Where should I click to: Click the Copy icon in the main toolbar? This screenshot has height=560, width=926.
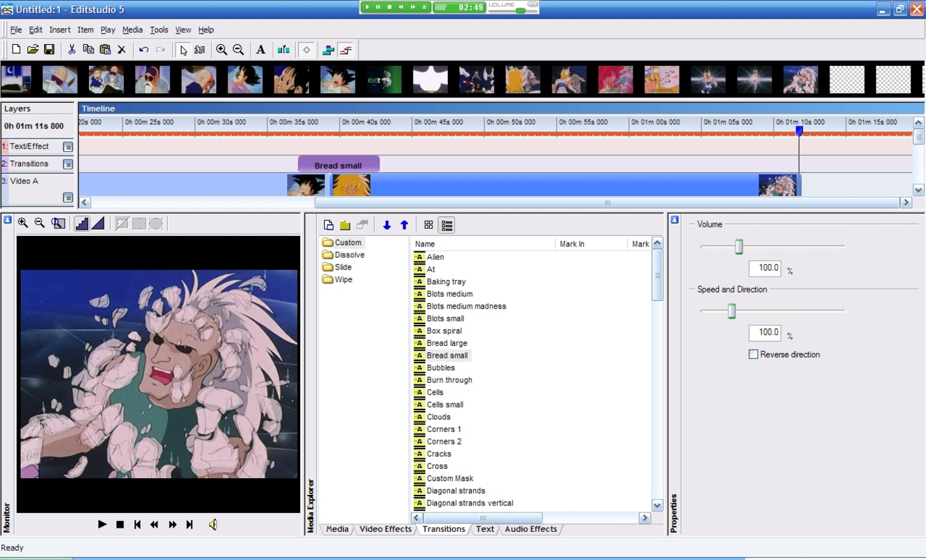(x=88, y=50)
